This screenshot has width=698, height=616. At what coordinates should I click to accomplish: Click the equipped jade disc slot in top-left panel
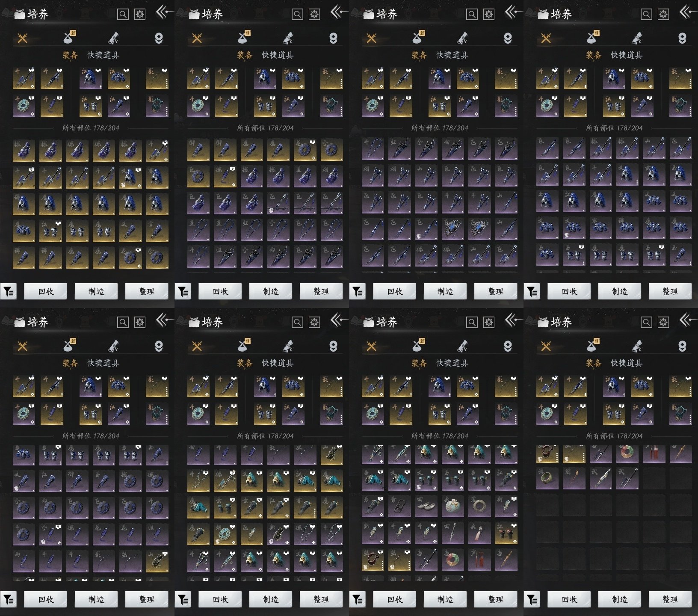pos(24,106)
